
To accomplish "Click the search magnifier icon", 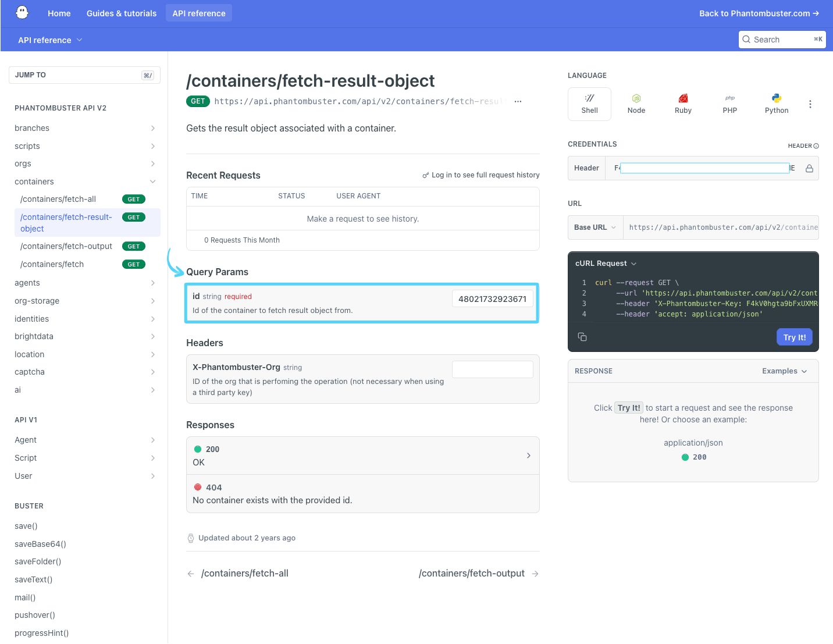I will 746,40.
